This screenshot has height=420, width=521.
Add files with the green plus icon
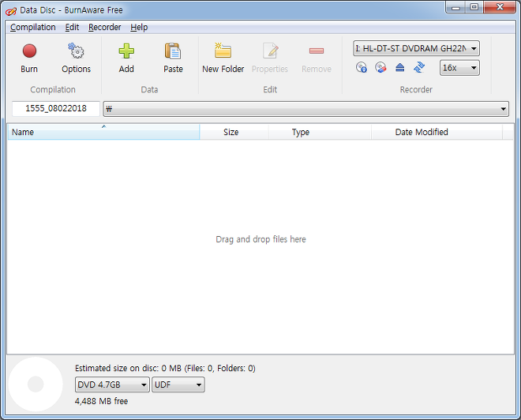(126, 58)
